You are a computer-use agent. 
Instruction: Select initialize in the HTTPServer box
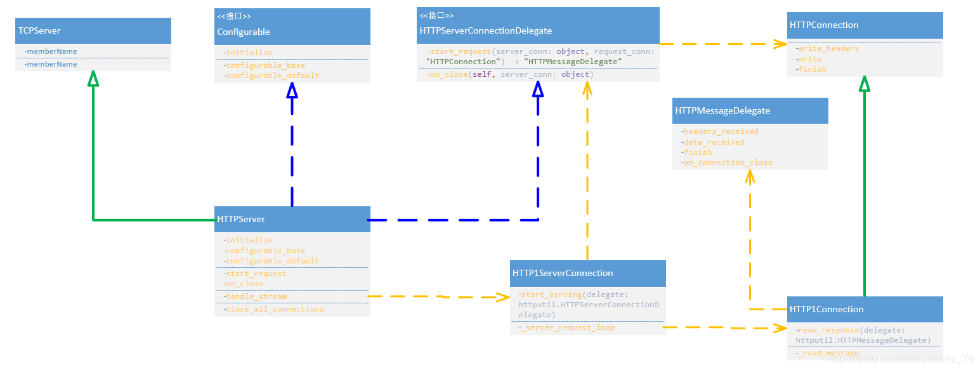[x=249, y=240]
